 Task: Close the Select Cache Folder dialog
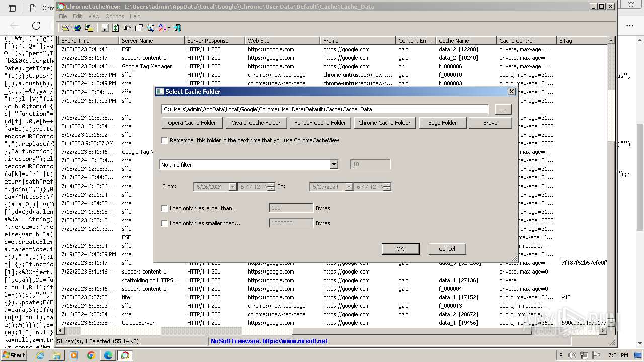click(511, 92)
